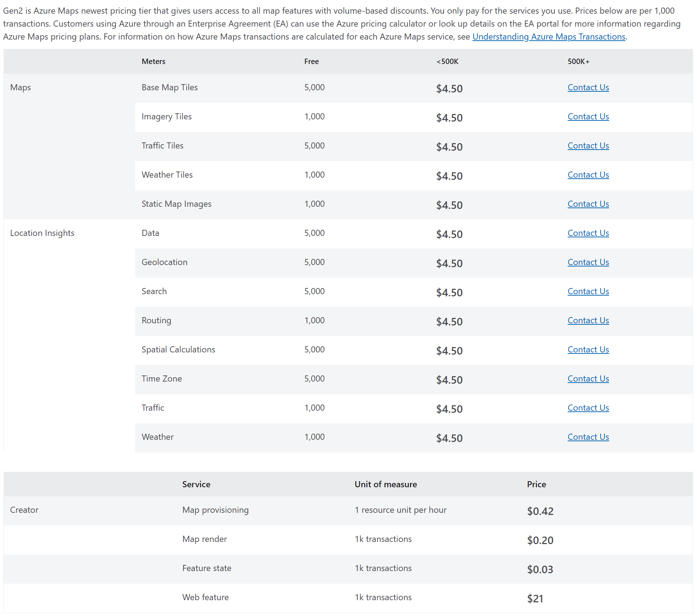The height and width of the screenshot is (616, 697).
Task: Select the "Map render" service name
Action: (205, 539)
